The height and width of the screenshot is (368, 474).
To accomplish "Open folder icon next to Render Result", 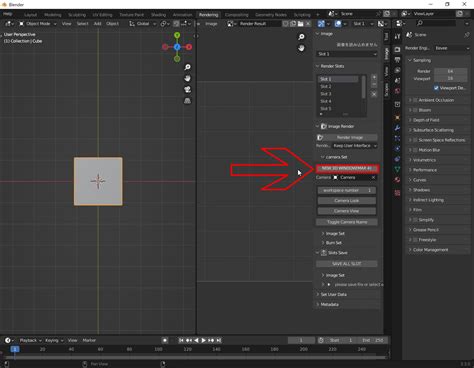I will point(300,24).
